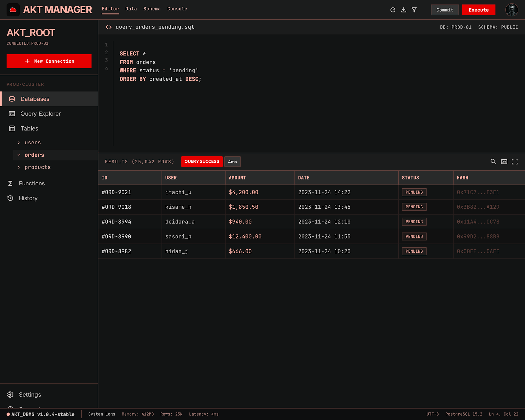The image size is (525, 420).
Task: Click PostgreSQL 15.2 in status bar
Action: point(464,414)
